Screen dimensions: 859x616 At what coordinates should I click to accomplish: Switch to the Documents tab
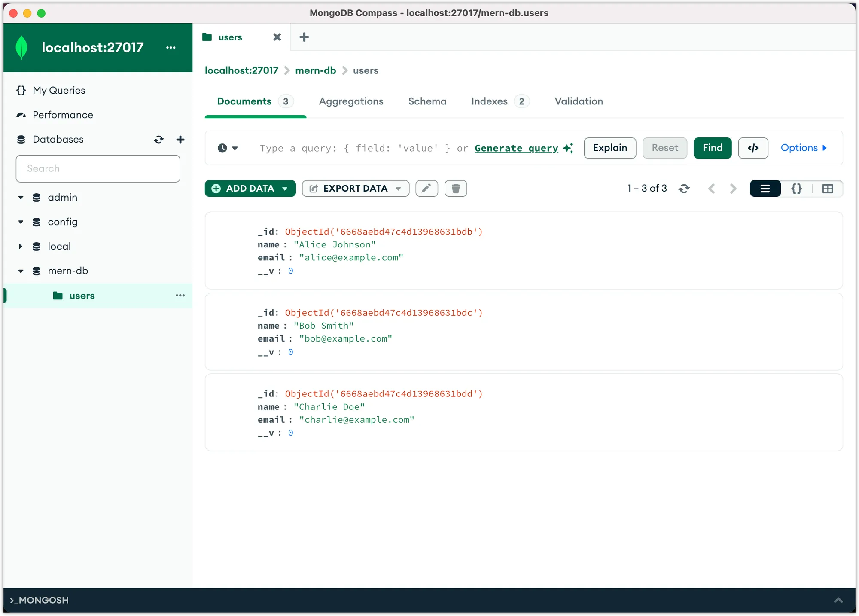pos(255,101)
